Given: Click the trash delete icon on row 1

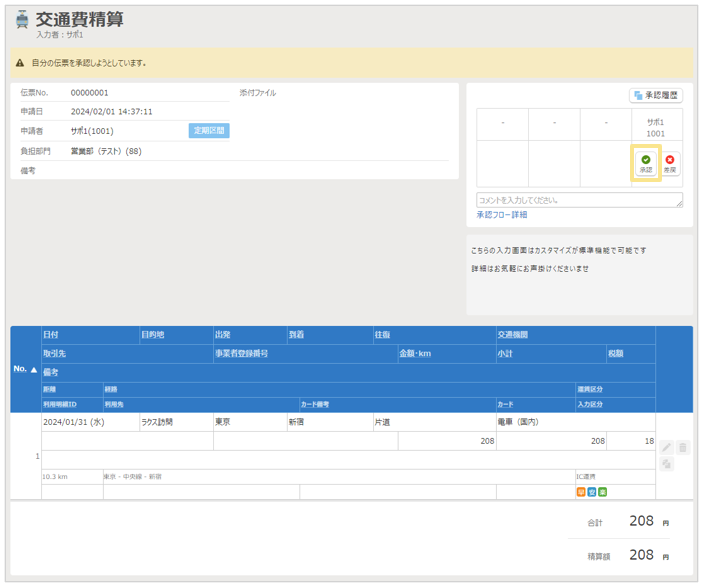Looking at the screenshot, I should pos(683,448).
